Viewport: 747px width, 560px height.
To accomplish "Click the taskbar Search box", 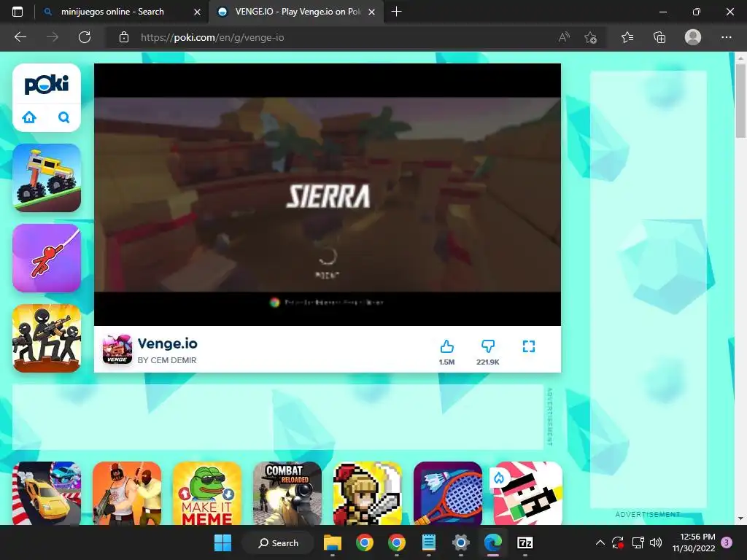I will pyautogui.click(x=278, y=542).
